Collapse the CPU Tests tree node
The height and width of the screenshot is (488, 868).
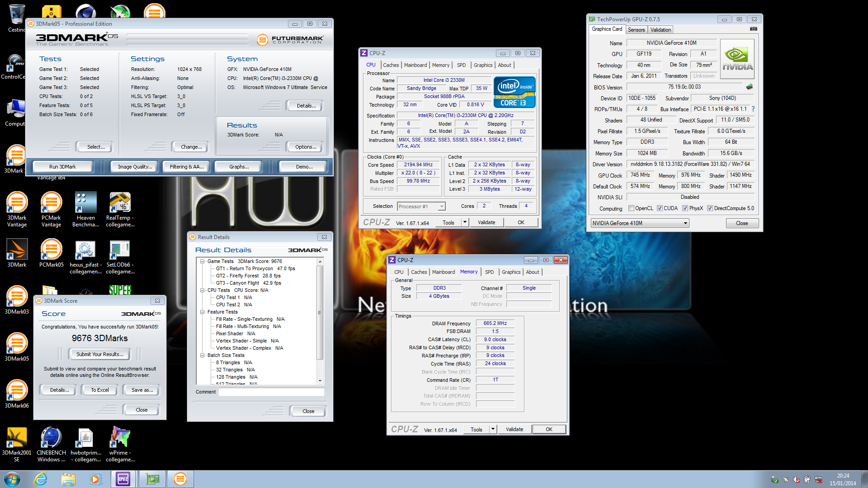point(203,291)
